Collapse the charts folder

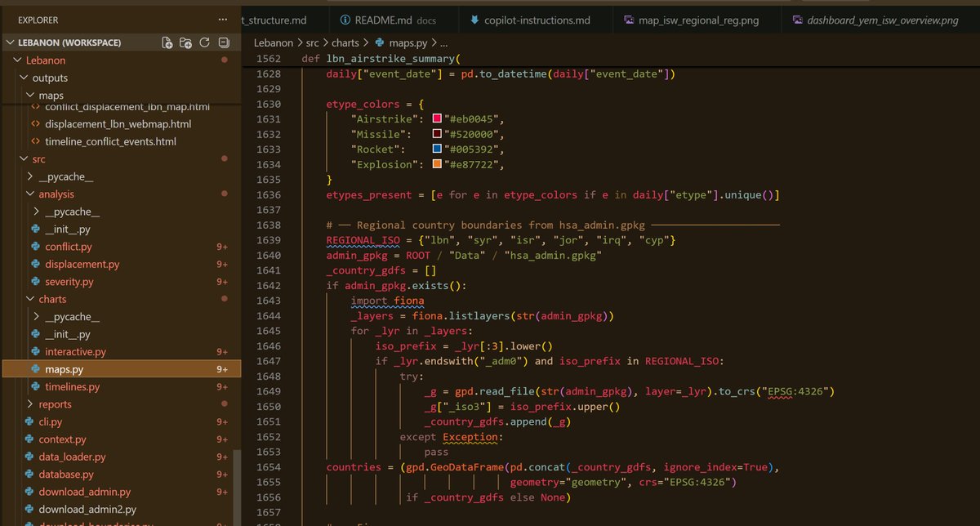(x=30, y=300)
